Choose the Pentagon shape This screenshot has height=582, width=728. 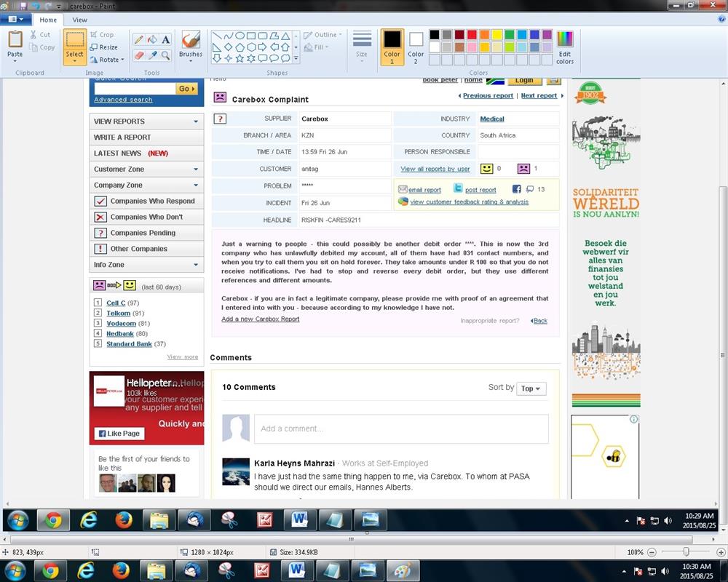[240, 47]
